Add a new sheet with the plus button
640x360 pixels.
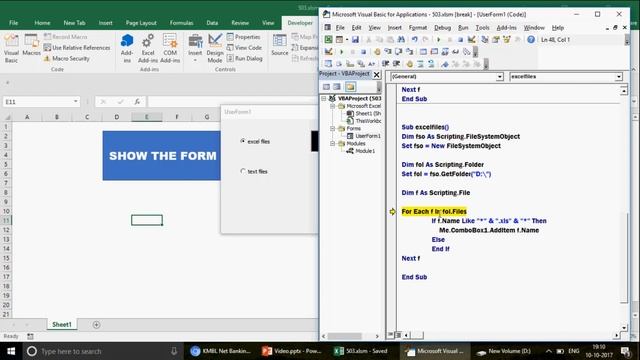pyautogui.click(x=96, y=325)
